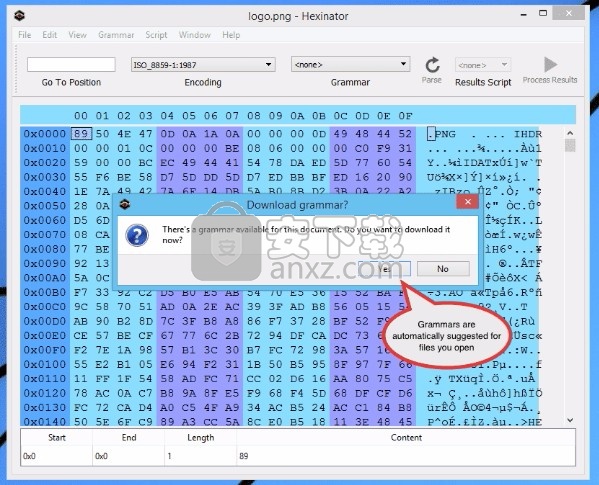599x485 pixels.
Task: Click the dialog's Hexinator title icon
Action: [x=125, y=204]
